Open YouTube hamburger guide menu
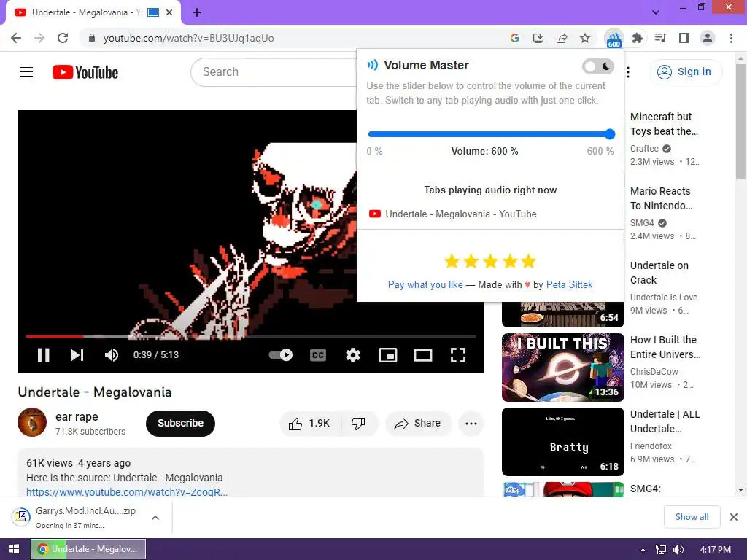Image resolution: width=747 pixels, height=560 pixels. (26, 72)
